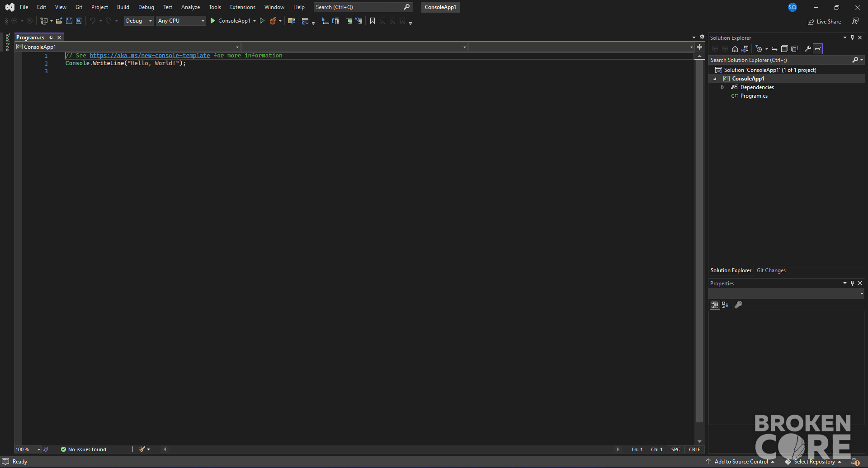
Task: Click the Live Share button
Action: coord(825,22)
